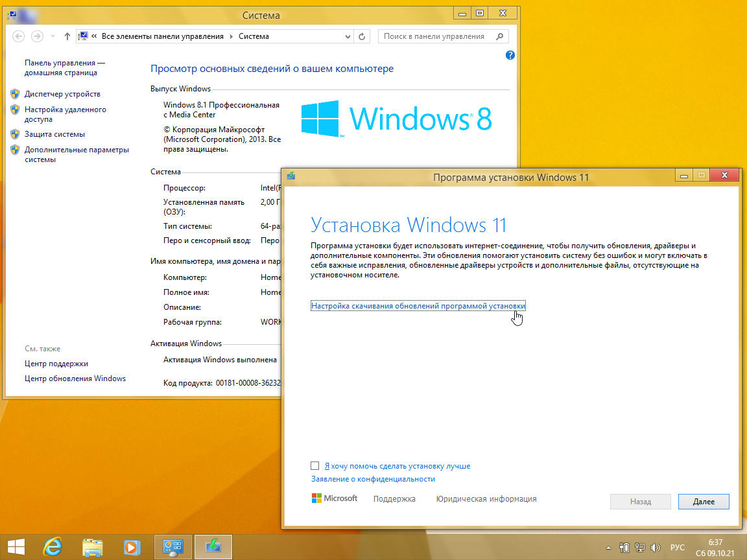
Task: Expand address bar history dropdown chevron
Action: pos(348,37)
